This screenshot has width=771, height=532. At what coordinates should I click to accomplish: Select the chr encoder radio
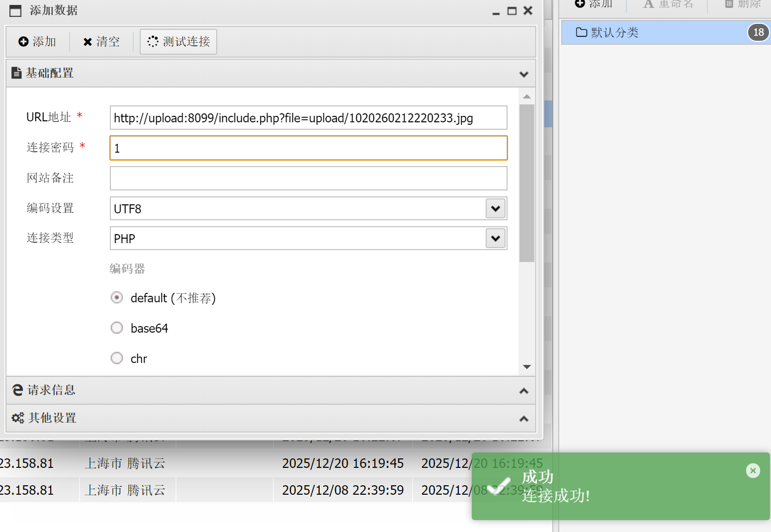point(117,358)
